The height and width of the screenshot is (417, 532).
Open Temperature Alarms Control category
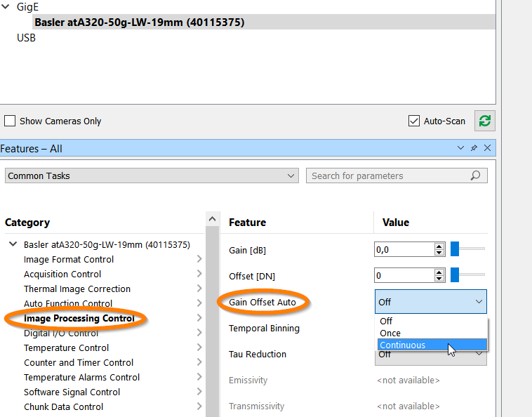point(81,377)
